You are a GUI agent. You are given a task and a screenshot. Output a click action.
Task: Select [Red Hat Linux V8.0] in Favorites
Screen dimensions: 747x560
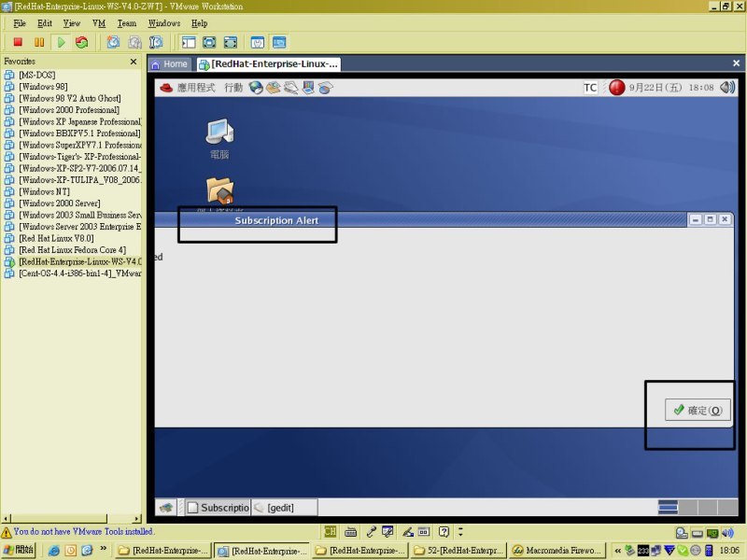click(56, 238)
